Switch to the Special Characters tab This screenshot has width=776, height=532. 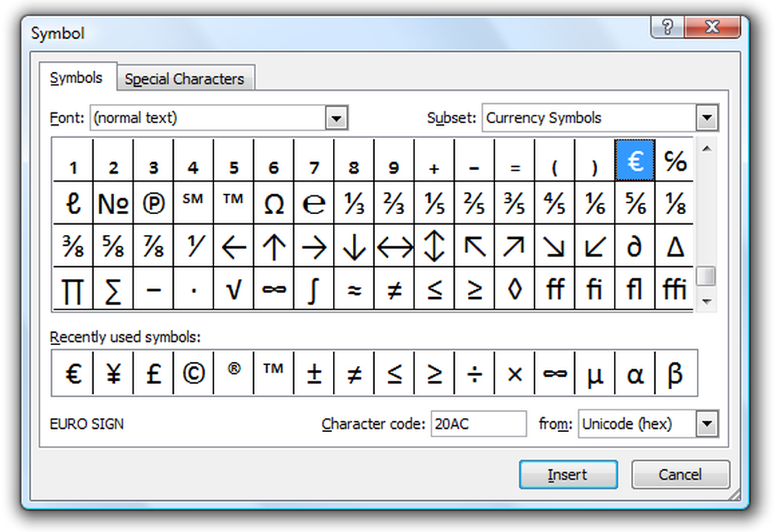coord(185,79)
